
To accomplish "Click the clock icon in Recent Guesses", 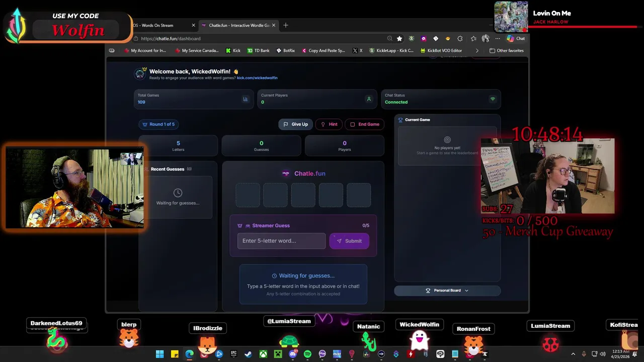I will [x=178, y=193].
